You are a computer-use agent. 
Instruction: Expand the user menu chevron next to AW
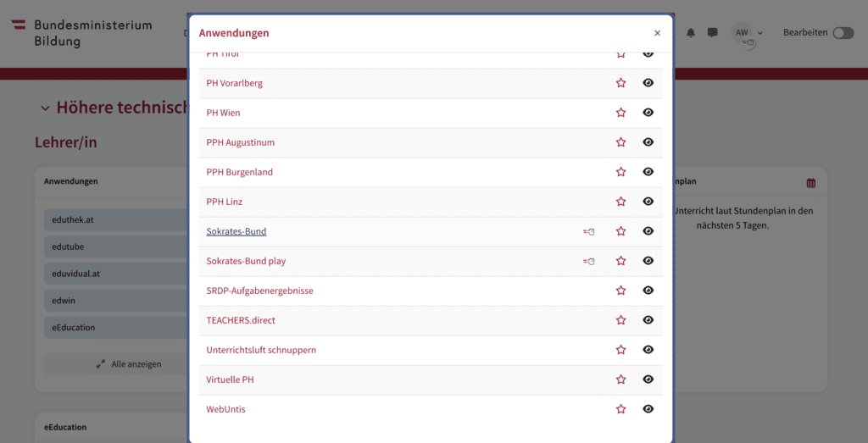[760, 33]
